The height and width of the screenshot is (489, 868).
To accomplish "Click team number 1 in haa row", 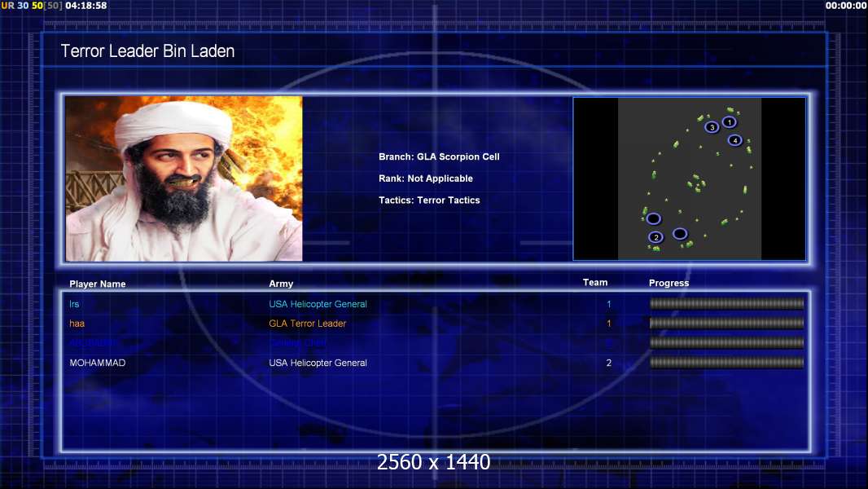I will click(609, 324).
